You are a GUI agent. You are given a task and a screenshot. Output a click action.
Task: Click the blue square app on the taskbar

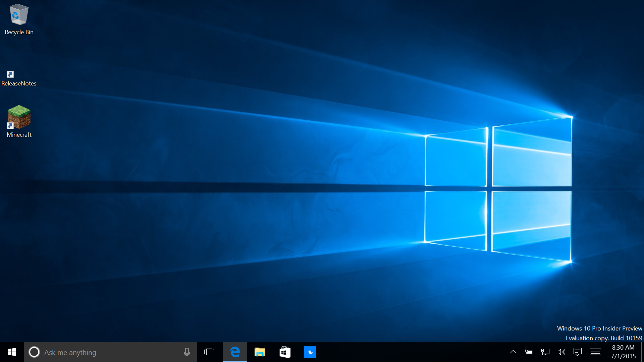click(310, 352)
